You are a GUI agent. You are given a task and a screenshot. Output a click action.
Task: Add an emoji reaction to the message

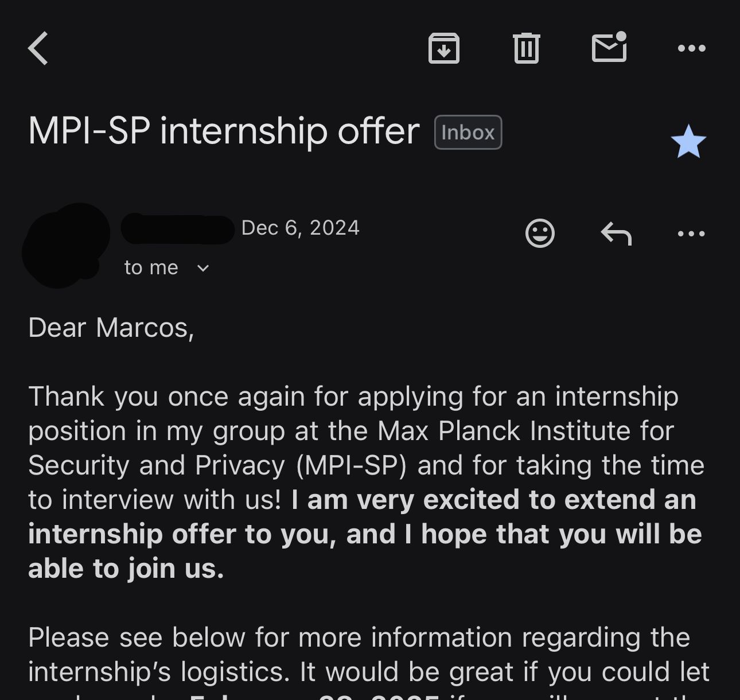pos(539,233)
